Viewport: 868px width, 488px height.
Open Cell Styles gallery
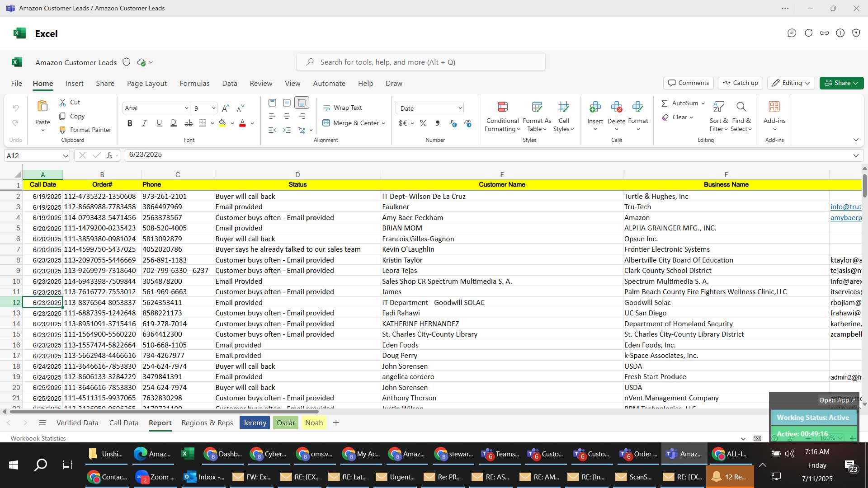[563, 117]
